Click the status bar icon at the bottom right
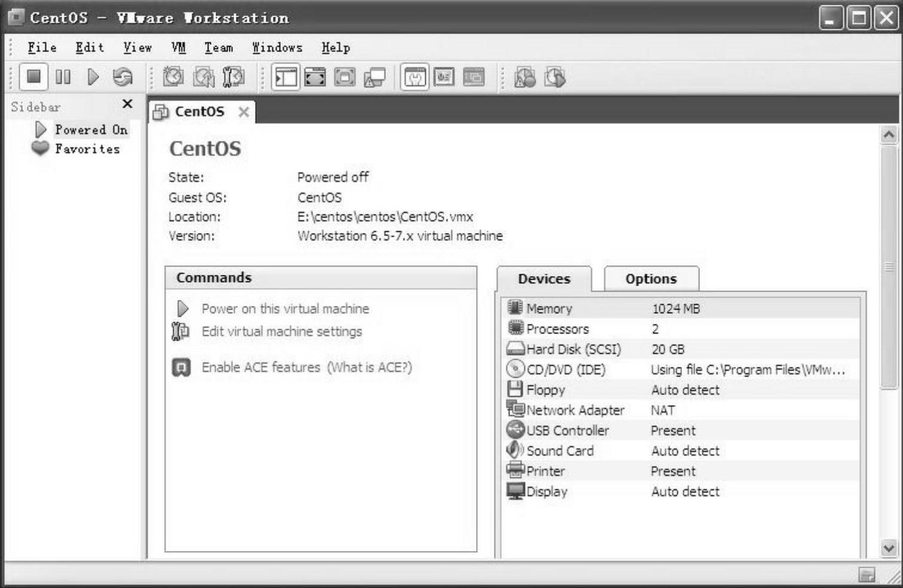 866,575
